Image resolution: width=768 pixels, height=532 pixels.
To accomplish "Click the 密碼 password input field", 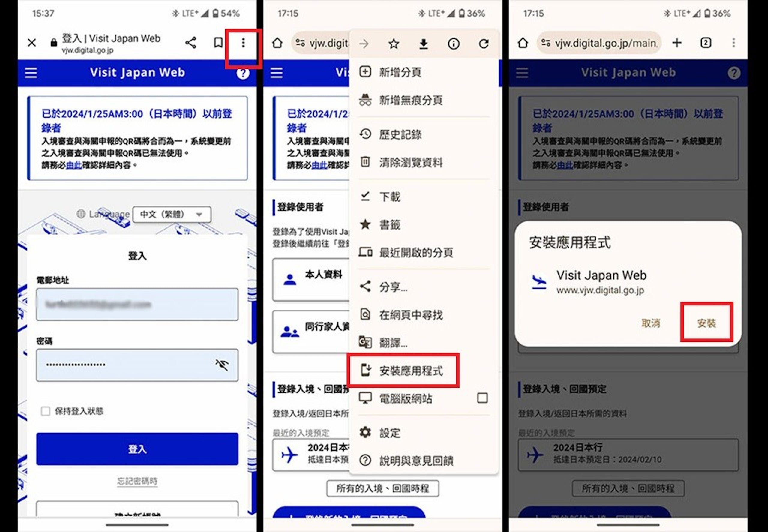I will 137,365.
